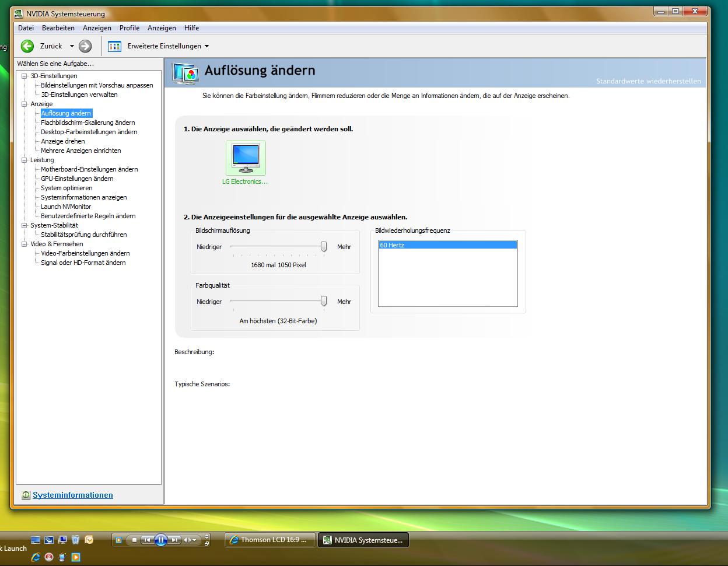Click the blue figure quick launch icon

[62, 557]
